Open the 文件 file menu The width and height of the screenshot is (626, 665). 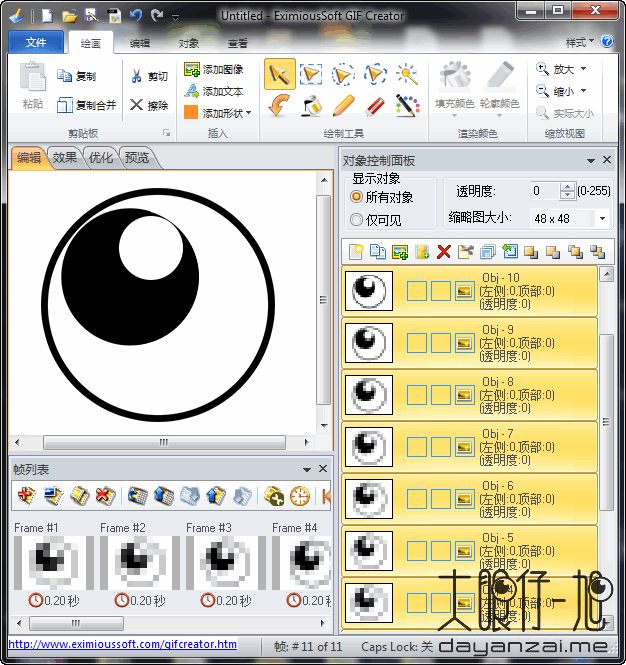click(x=36, y=42)
